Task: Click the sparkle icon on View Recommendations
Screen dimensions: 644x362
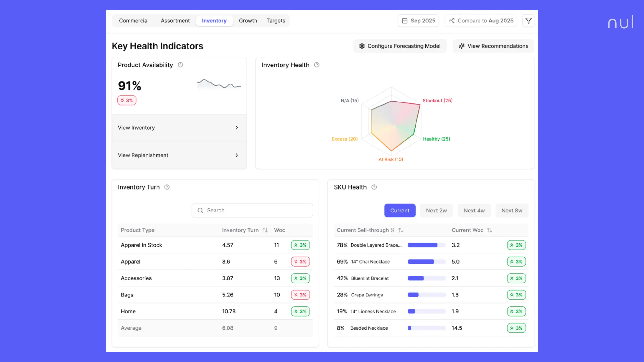Action: point(461,46)
